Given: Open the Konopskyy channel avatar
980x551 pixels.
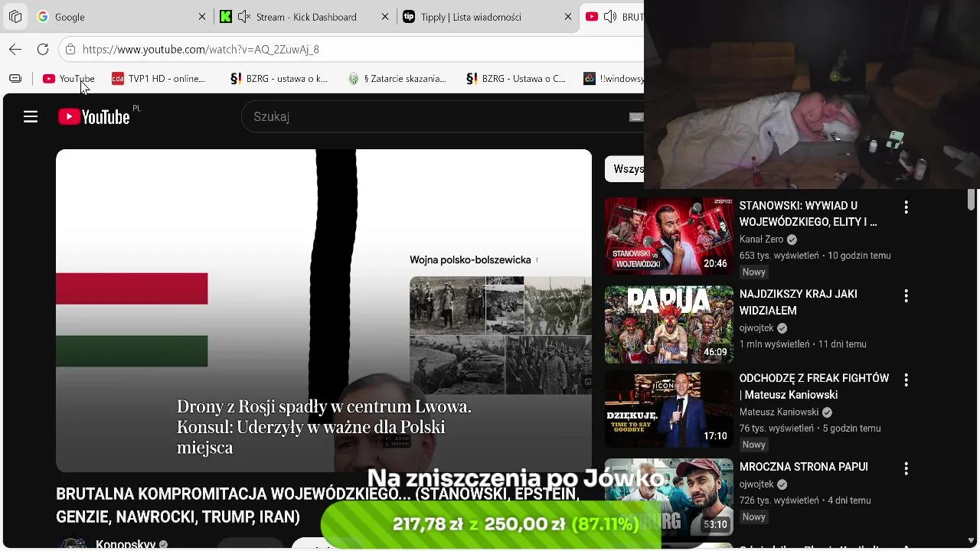Looking at the screenshot, I should pyautogui.click(x=73, y=545).
